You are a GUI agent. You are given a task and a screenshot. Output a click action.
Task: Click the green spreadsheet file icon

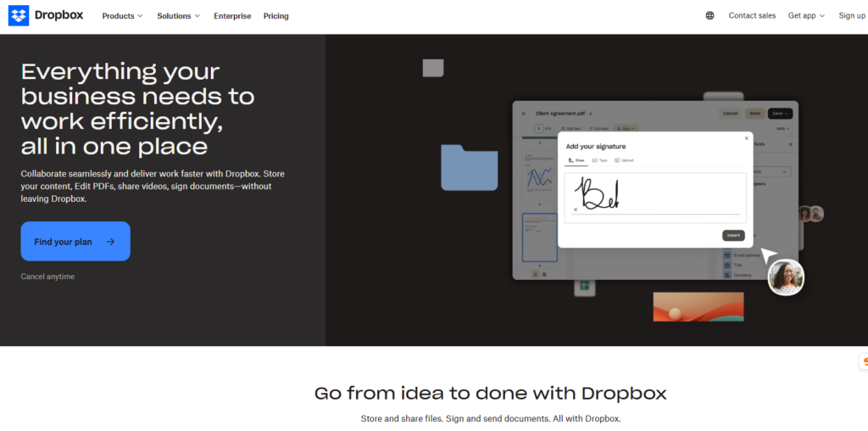pos(583,287)
